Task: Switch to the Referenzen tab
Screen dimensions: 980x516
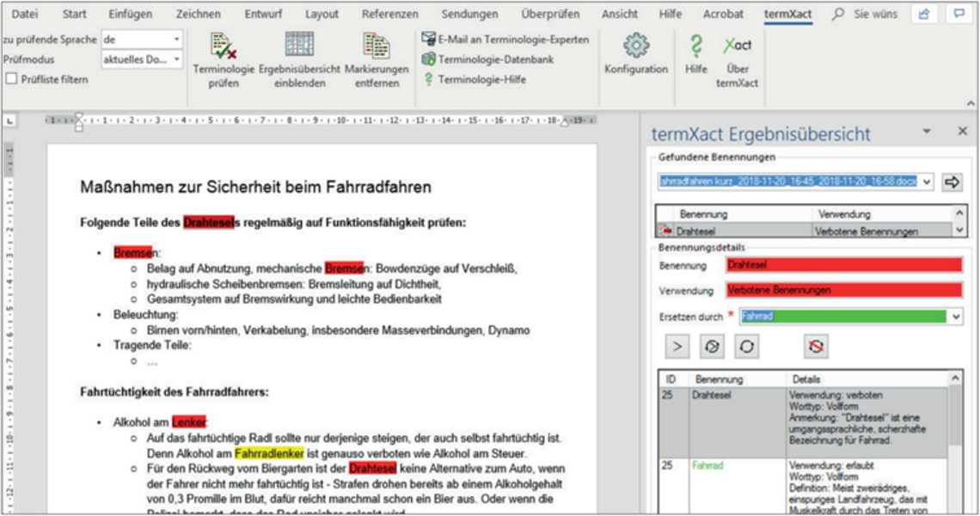Action: tap(390, 14)
